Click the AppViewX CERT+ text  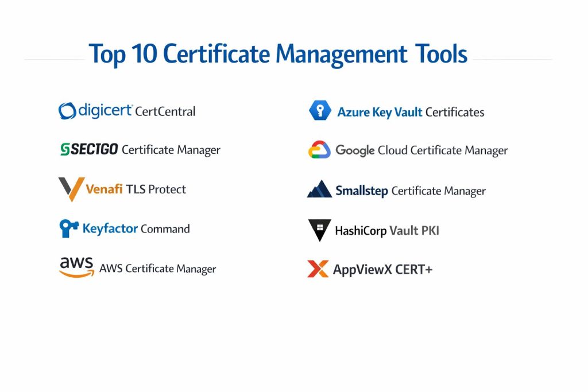(382, 269)
